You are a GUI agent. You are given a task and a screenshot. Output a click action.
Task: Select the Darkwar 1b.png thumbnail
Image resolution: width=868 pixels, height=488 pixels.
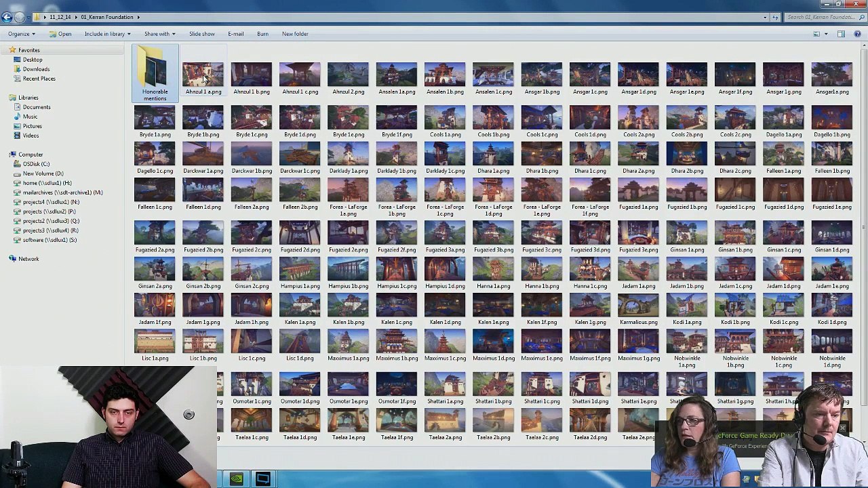(x=252, y=155)
